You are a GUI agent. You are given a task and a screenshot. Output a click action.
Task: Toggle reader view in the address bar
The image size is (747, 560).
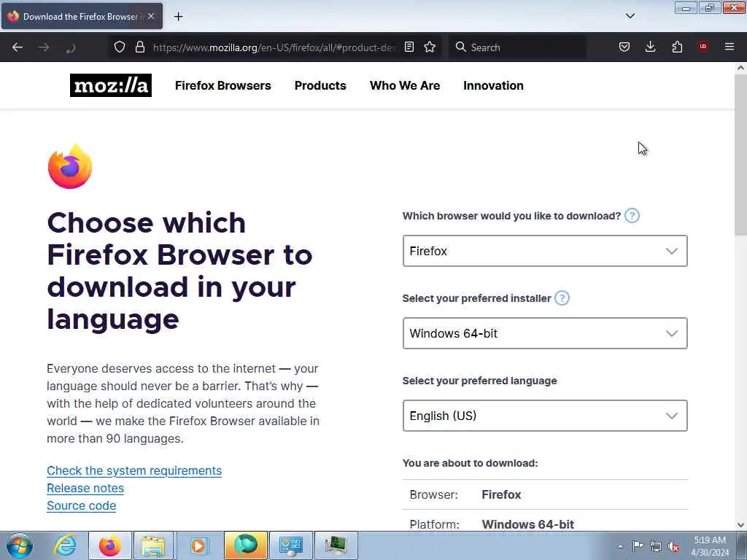(x=409, y=47)
